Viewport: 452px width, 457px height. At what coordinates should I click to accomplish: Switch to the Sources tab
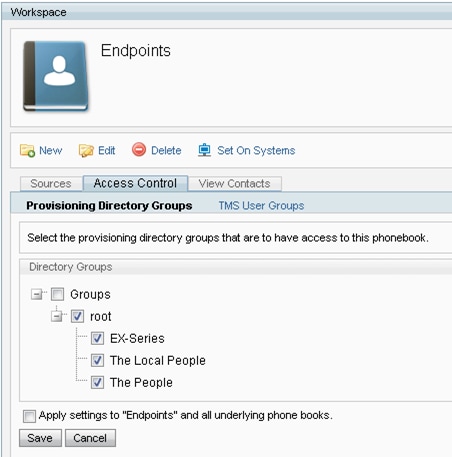pos(51,184)
